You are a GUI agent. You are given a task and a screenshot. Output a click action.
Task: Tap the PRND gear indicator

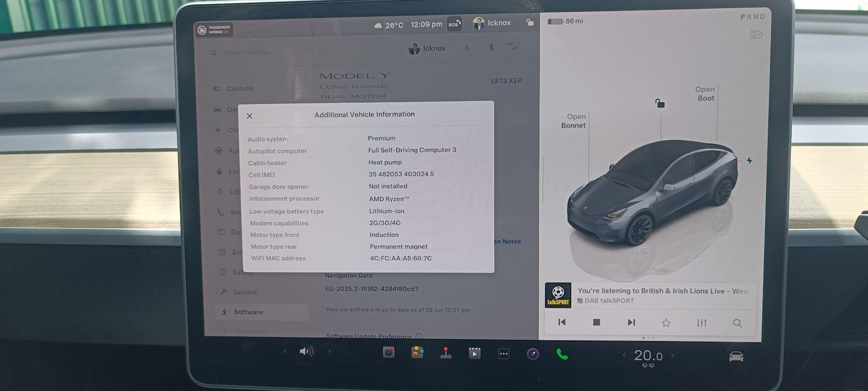(x=752, y=17)
